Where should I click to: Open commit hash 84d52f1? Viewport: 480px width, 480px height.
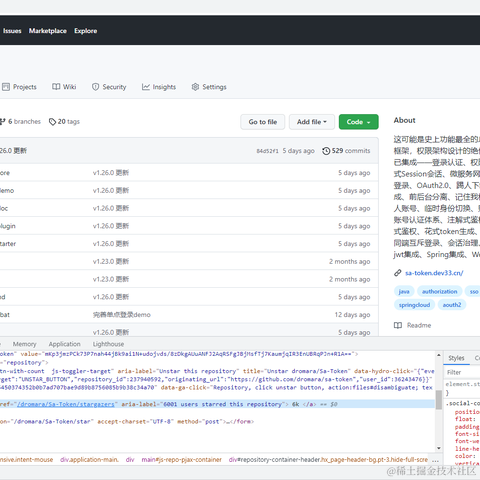coord(267,151)
